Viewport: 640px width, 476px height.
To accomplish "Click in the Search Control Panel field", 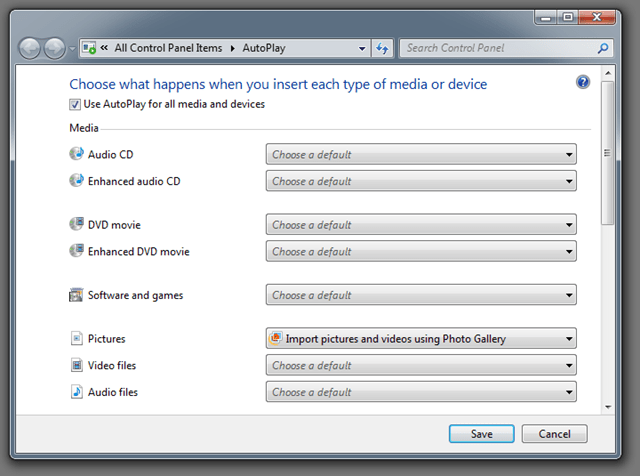I will pyautogui.click(x=497, y=48).
